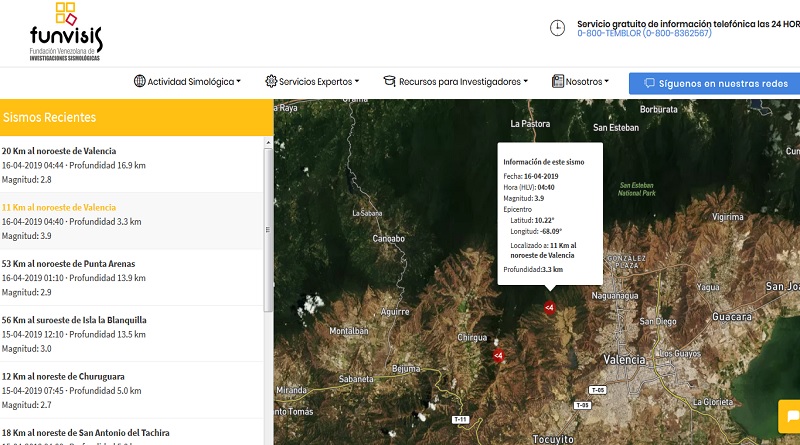Expand Recursos para Investigadores menu

coord(456,81)
